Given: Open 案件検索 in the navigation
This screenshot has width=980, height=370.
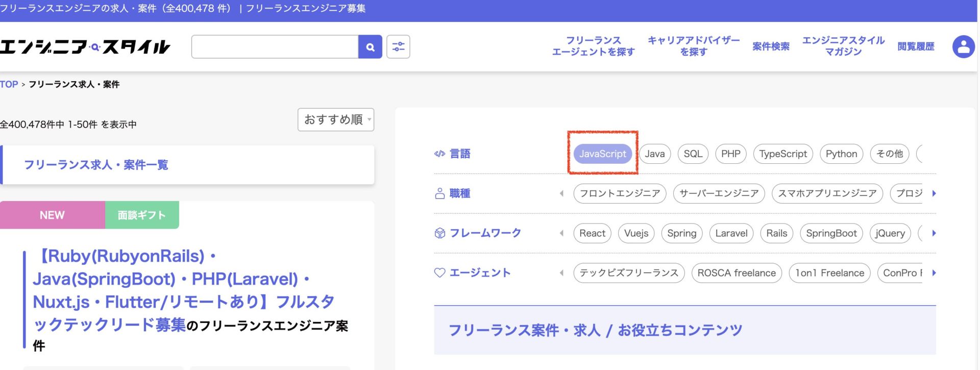Looking at the screenshot, I should [x=771, y=46].
